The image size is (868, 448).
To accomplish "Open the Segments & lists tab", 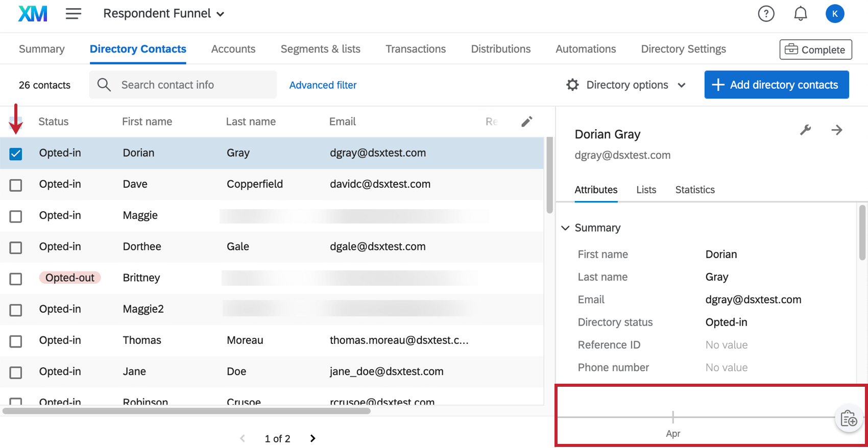I will [x=321, y=49].
